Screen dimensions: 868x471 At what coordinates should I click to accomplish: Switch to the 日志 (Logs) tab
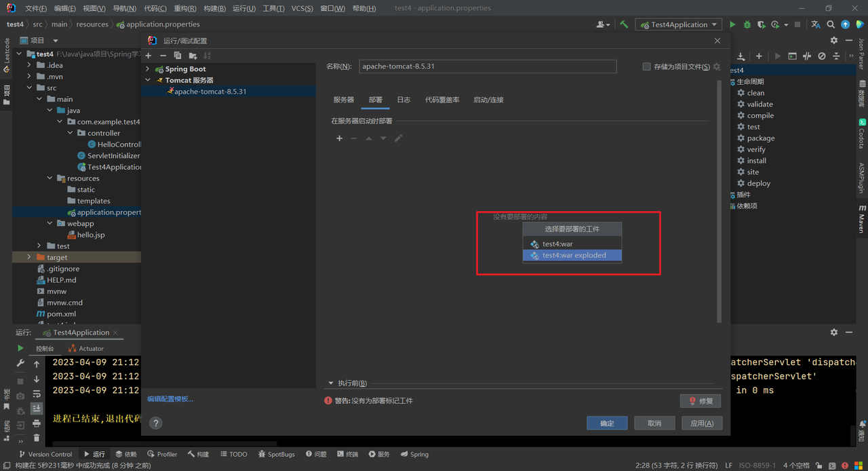point(403,100)
